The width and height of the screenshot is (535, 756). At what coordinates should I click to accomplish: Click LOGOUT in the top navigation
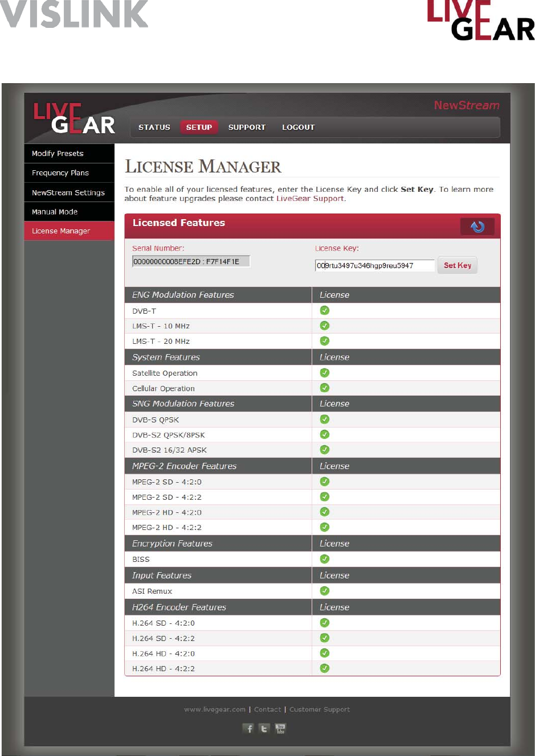298,128
